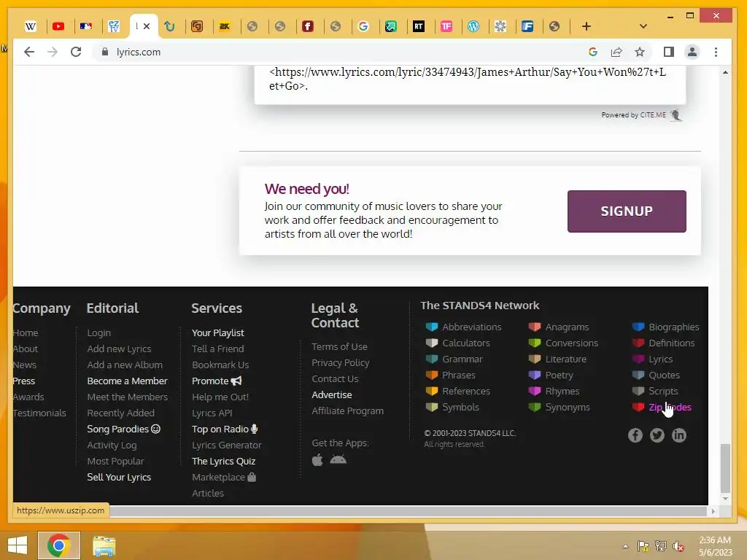Download the Apple iOS app
The width and height of the screenshot is (747, 560).
[x=317, y=459]
